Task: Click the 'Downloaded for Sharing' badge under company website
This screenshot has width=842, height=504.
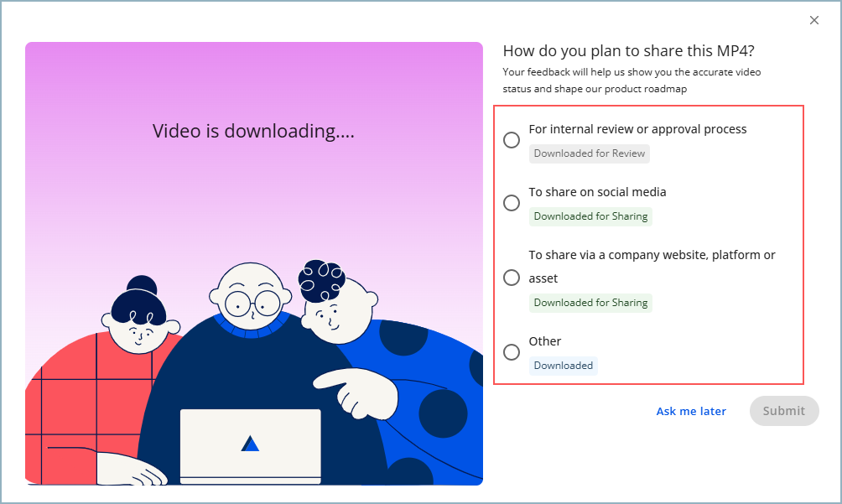Action: tap(590, 303)
